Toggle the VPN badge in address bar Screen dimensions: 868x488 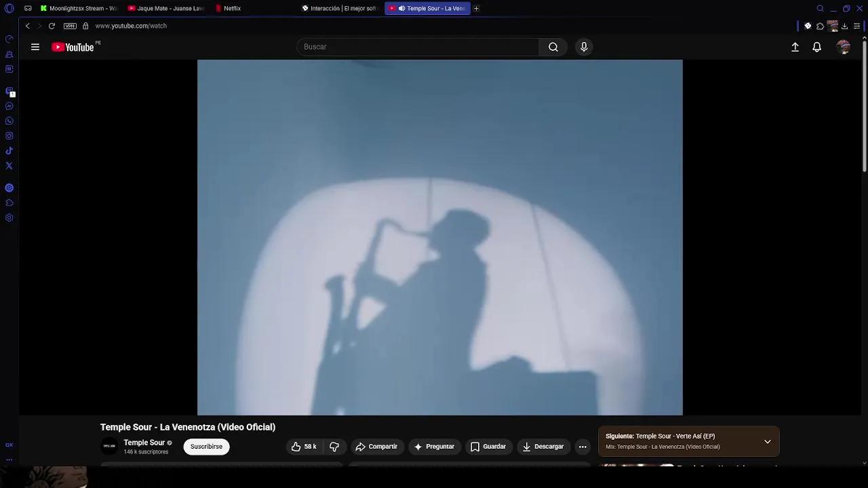(70, 26)
